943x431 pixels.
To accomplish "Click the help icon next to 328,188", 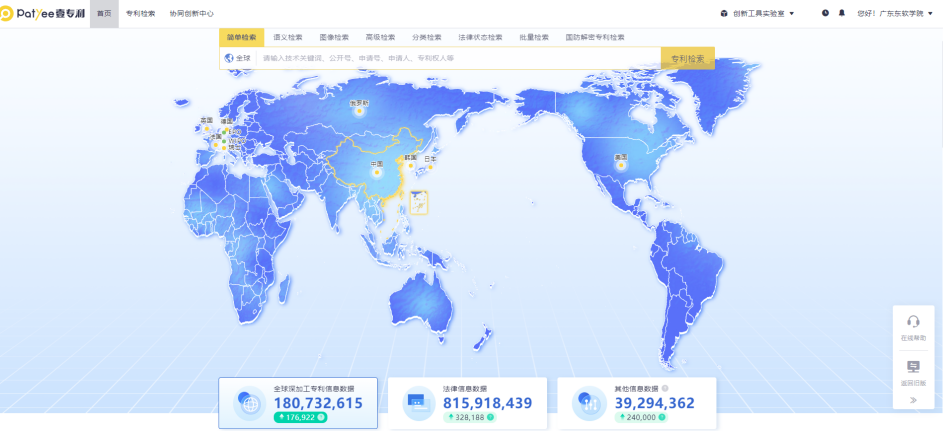I will [x=491, y=417].
